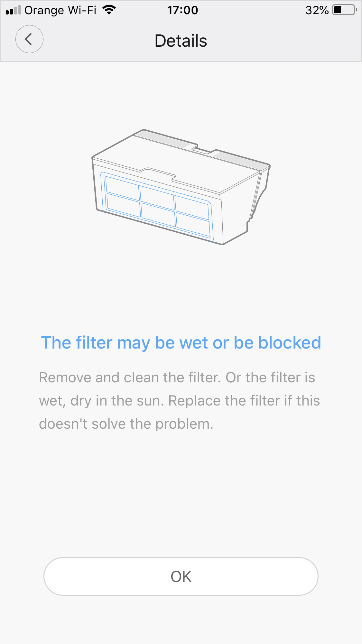The image size is (362, 644).
Task: Tap the 17:00 clock
Action: click(182, 10)
